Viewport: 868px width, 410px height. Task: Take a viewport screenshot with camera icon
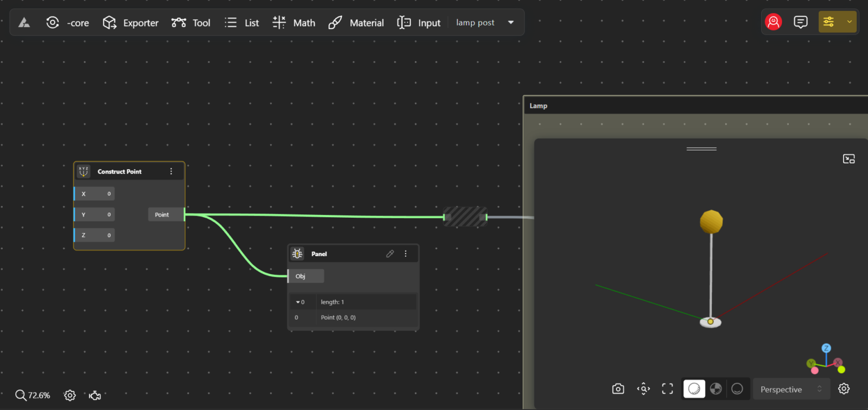tap(618, 389)
